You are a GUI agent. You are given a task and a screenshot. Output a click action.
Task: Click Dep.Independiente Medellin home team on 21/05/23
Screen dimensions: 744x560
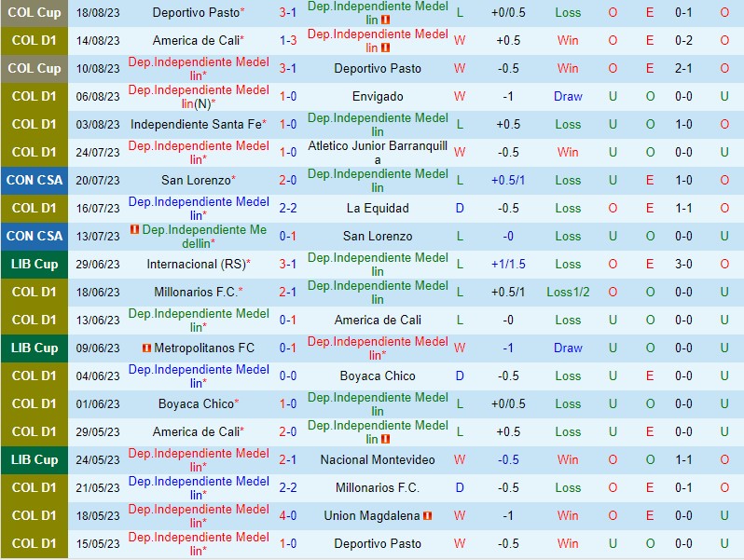pyautogui.click(x=199, y=488)
